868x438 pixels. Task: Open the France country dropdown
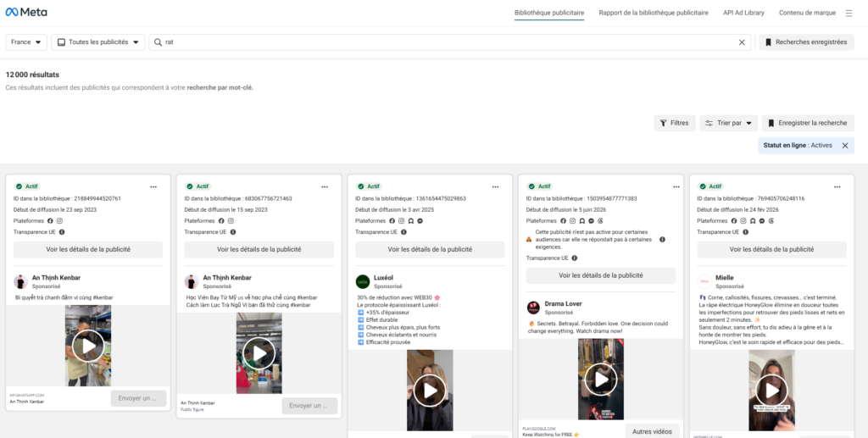[26, 42]
